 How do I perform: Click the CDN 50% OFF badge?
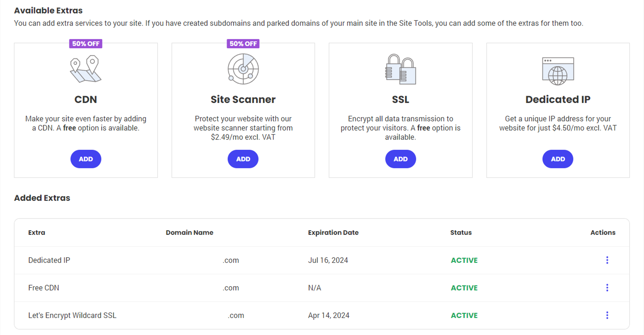click(86, 44)
